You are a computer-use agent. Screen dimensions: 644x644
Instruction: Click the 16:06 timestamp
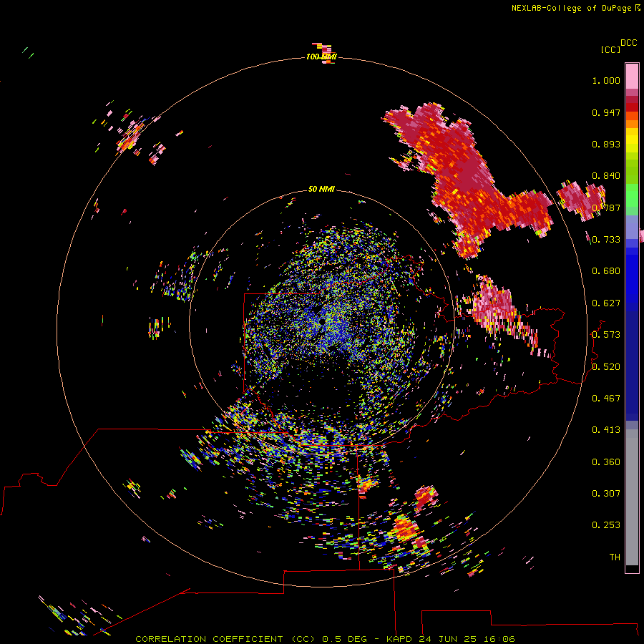[499, 639]
